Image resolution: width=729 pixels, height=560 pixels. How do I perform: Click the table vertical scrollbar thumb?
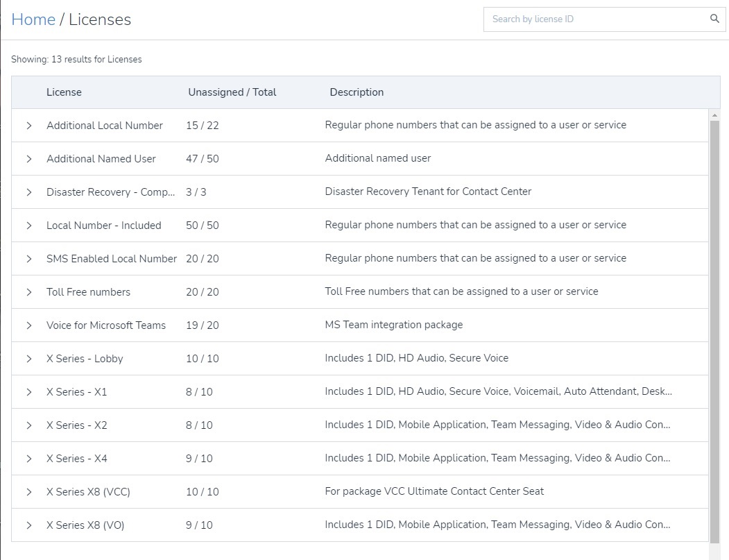[714, 331]
